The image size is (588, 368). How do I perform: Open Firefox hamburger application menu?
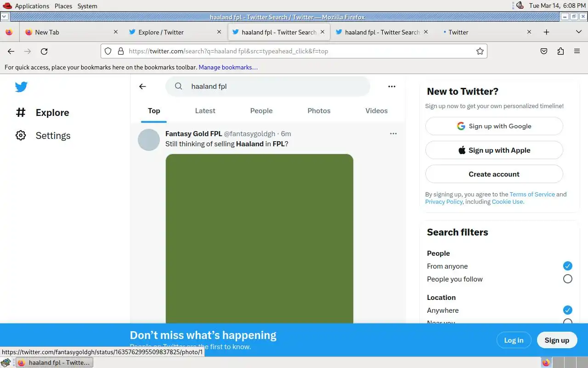[x=577, y=51]
